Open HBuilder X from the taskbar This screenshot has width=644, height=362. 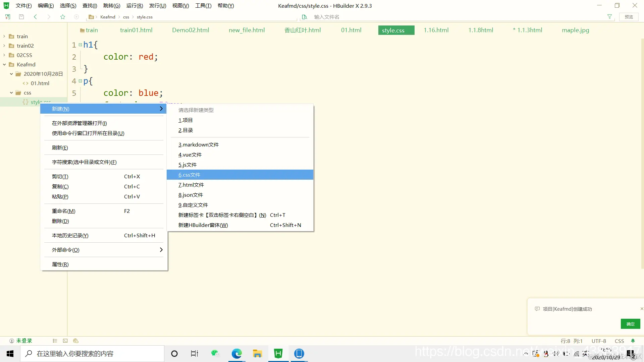pyautogui.click(x=278, y=354)
